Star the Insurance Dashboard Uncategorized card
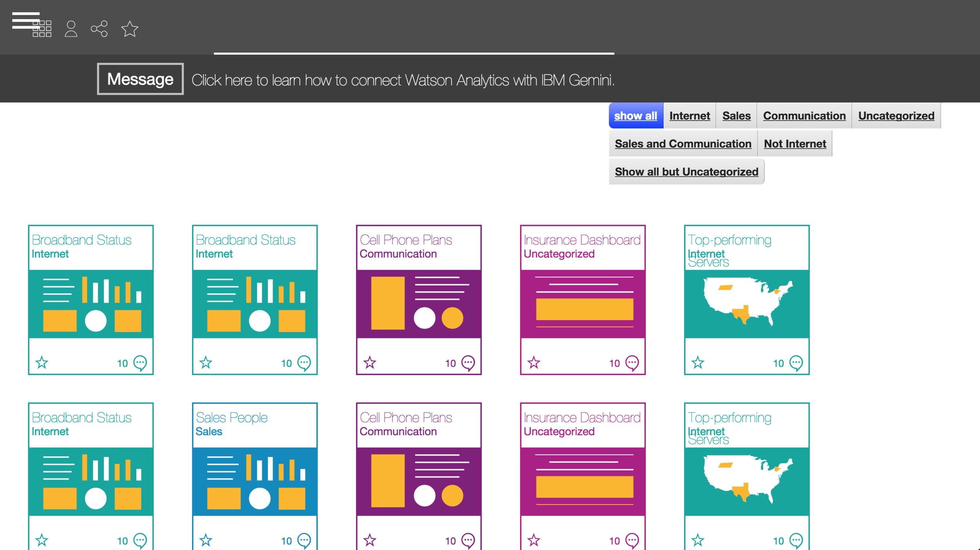Screen dimensions: 980x550 click(533, 363)
